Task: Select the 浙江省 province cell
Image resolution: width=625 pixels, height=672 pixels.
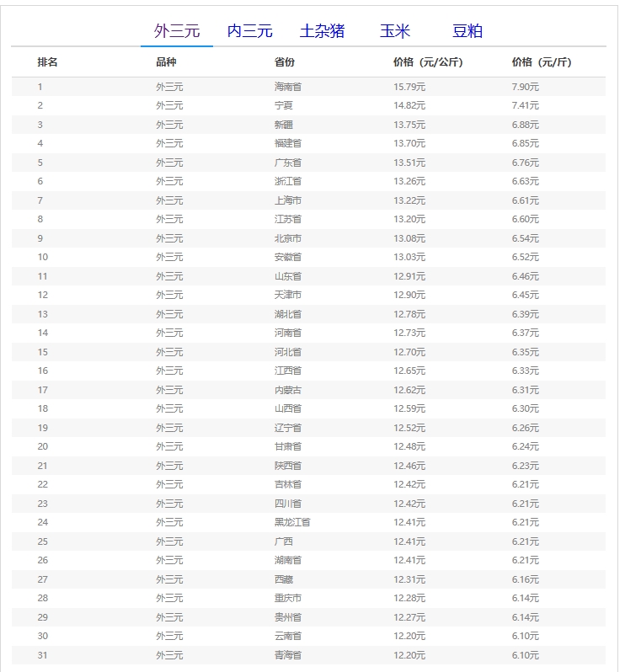Action: [288, 181]
